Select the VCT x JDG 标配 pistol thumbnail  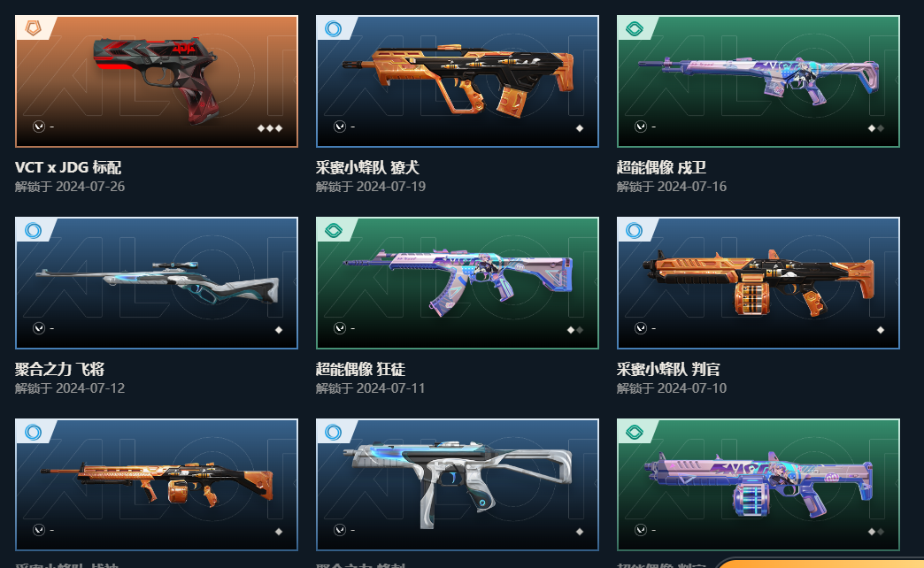157,81
